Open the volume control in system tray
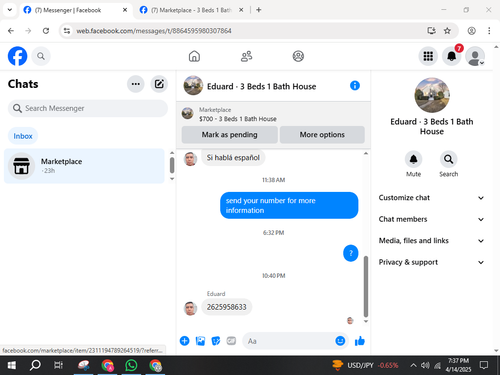 pos(425,365)
